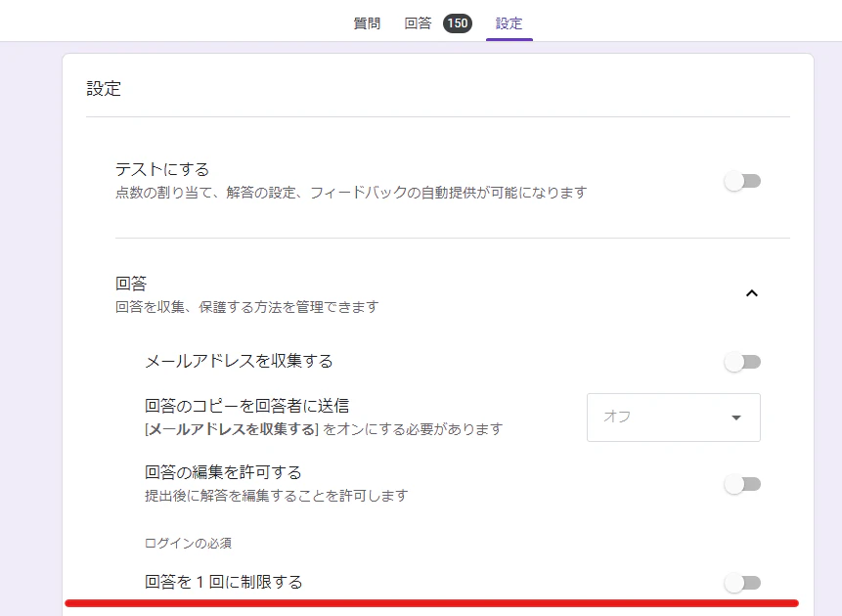This screenshot has width=842, height=616.
Task: Enable メールアドレスを収集する toggle
Action: (742, 362)
